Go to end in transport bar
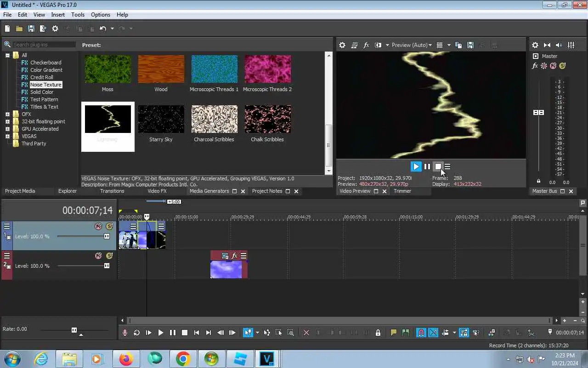The image size is (588, 368). 209,333
